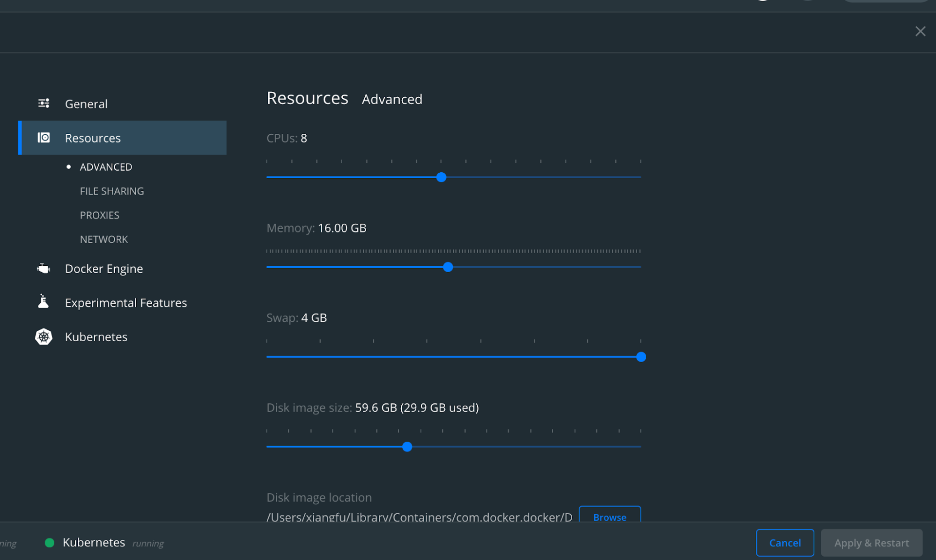Switch to the PROXIES section
The width and height of the screenshot is (936, 560).
click(x=99, y=215)
